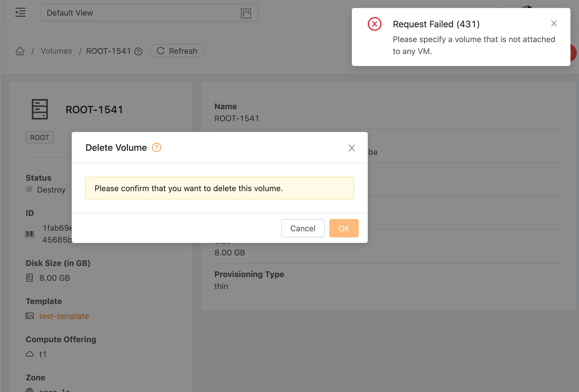The image size is (579, 392).
Task: Copy the volume ID using barcode icon
Action: click(x=29, y=234)
